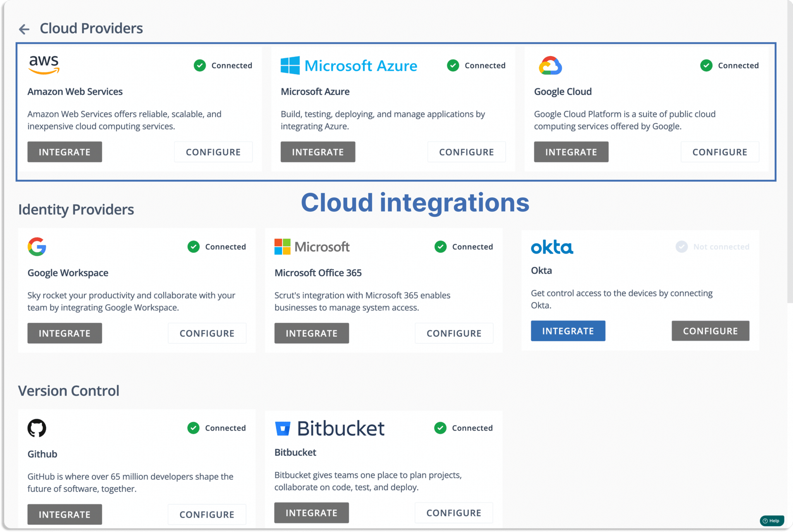Viewport: 793px width, 532px height.
Task: Click the Okta logo
Action: tap(552, 247)
